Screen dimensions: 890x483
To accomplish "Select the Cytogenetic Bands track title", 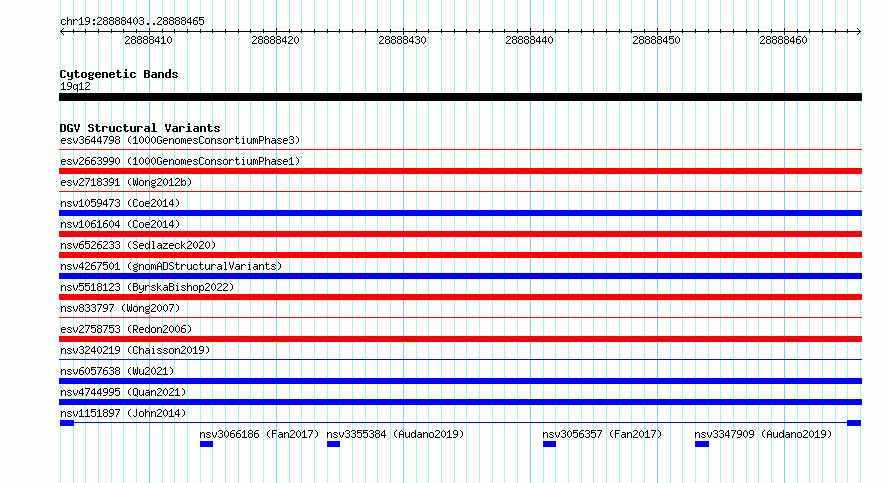I will coord(119,74).
